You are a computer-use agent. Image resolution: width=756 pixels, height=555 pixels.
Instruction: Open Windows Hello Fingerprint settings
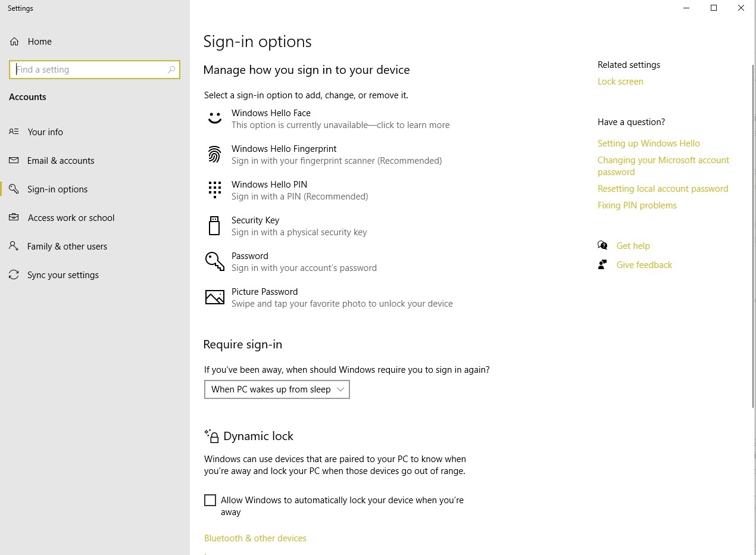[x=284, y=154]
